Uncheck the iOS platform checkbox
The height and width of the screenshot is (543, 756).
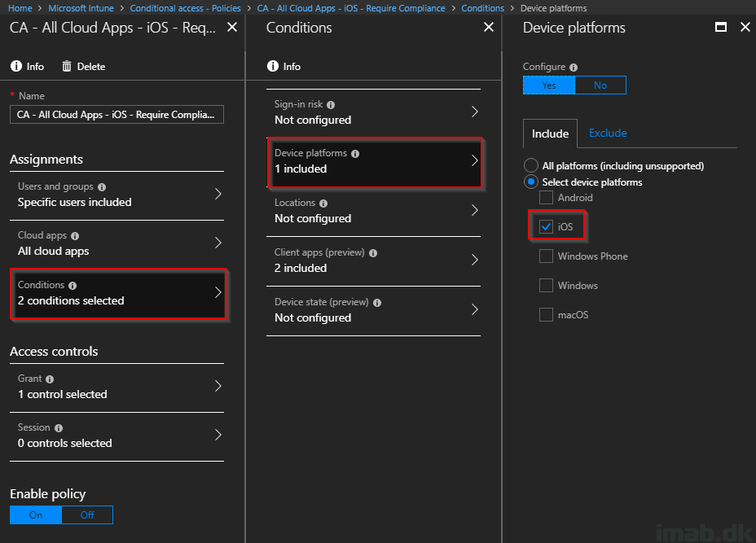(546, 226)
